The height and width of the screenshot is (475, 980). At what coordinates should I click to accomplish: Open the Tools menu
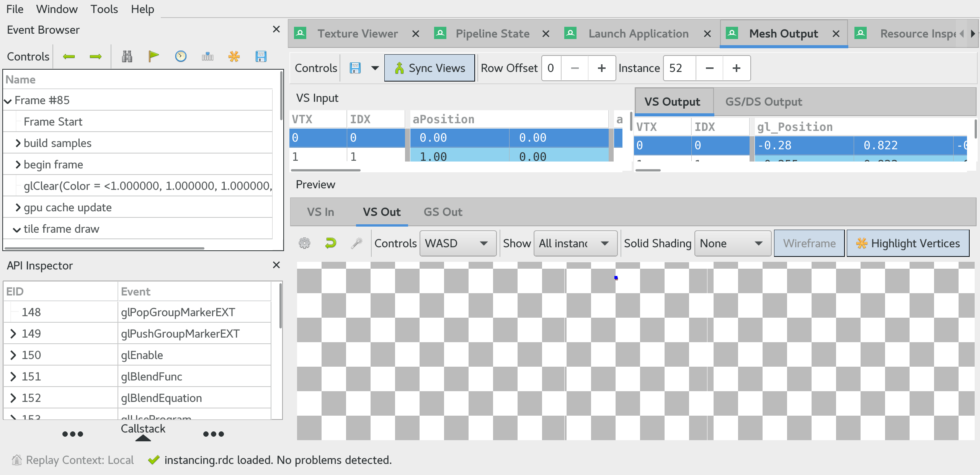(x=104, y=9)
